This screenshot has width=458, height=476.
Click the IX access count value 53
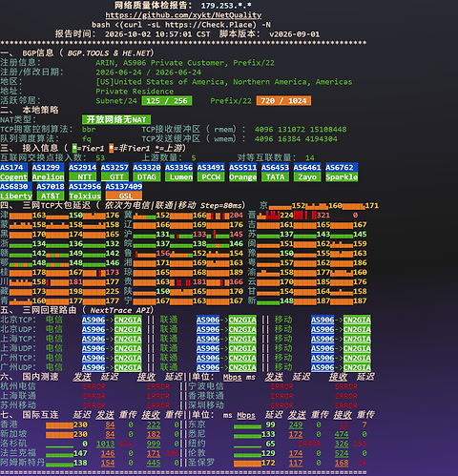pos(100,158)
